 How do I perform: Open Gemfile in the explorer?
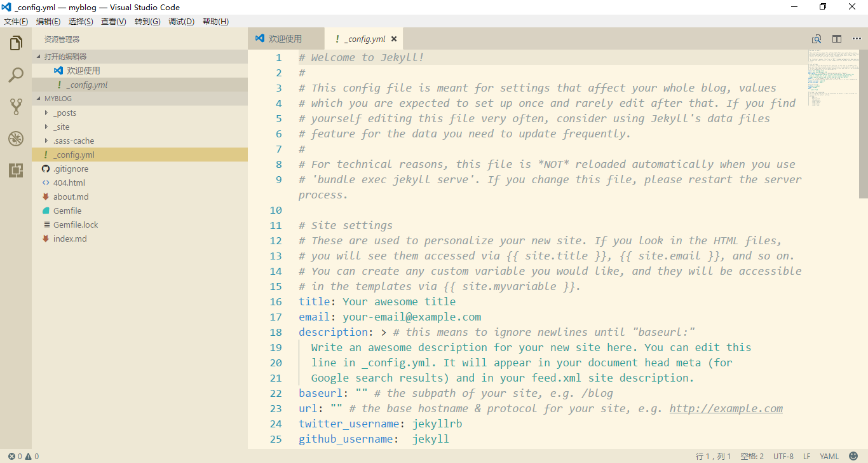[x=140, y=211]
